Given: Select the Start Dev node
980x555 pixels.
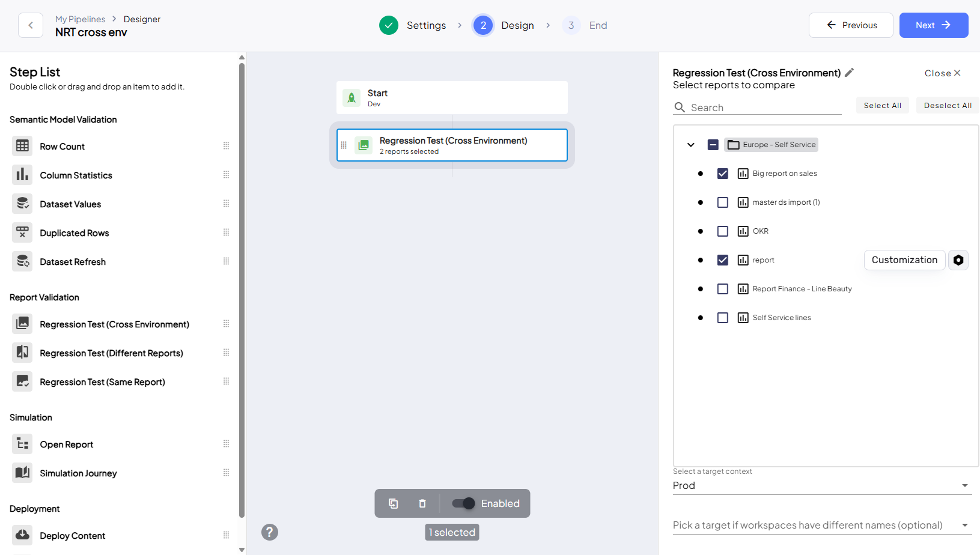Looking at the screenshot, I should pos(452,97).
